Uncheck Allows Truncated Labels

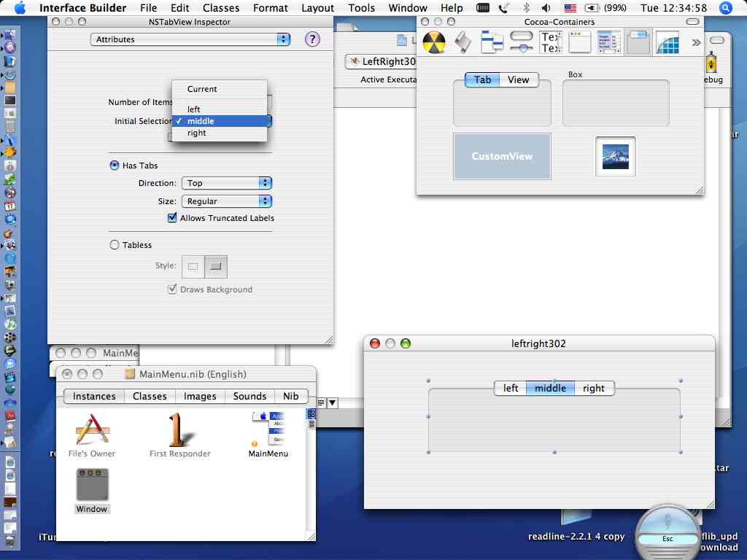(172, 217)
